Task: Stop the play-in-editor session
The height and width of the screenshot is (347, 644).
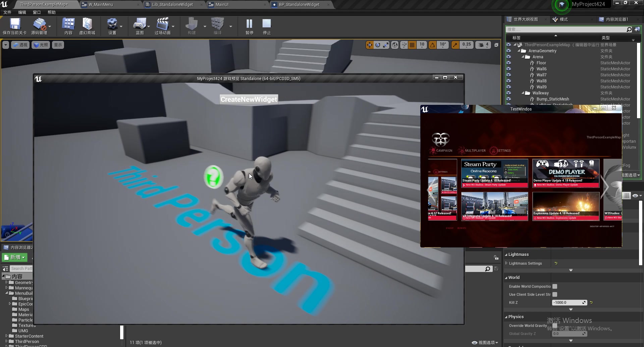Action: (266, 26)
